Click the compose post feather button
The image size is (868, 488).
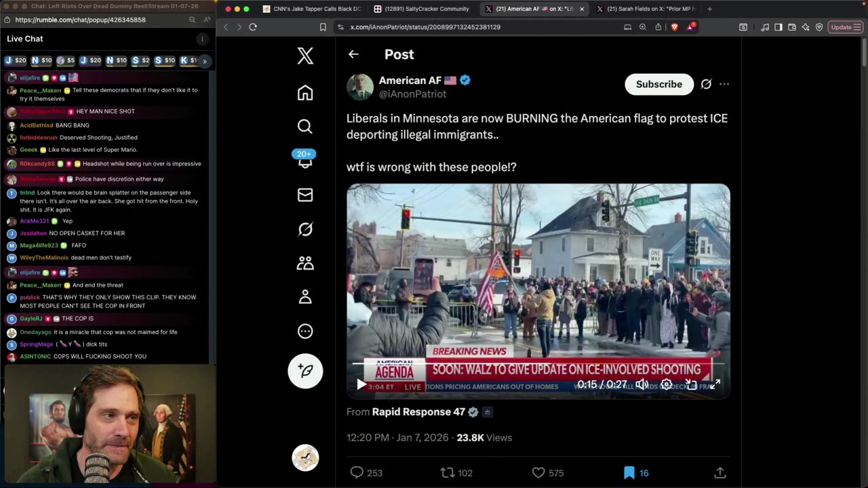point(305,371)
